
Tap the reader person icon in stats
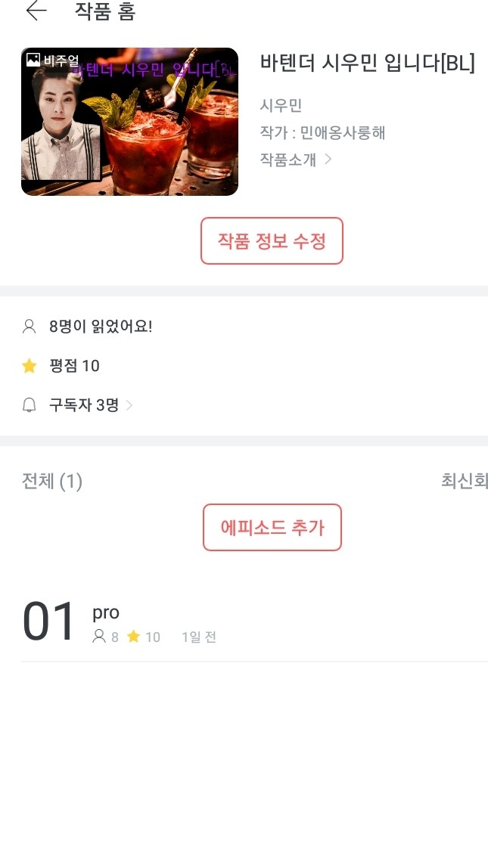point(30,327)
